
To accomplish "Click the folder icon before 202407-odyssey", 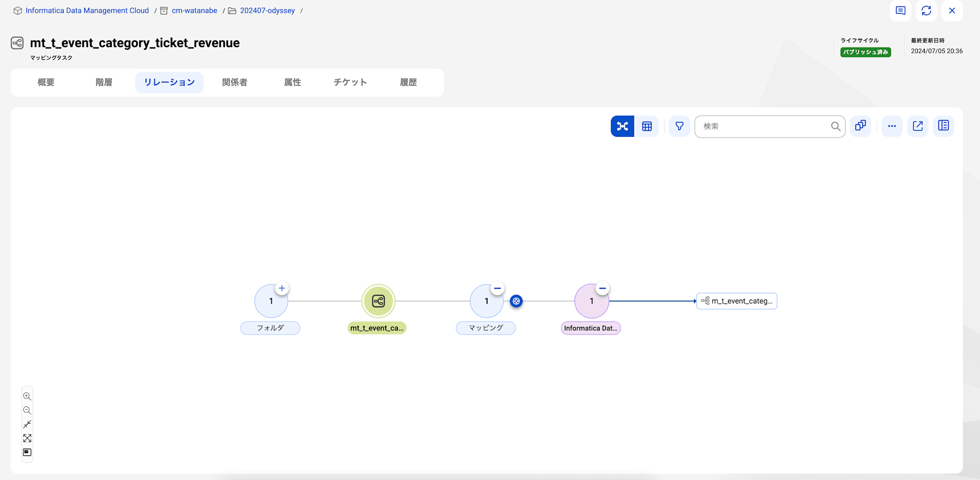I will (232, 11).
